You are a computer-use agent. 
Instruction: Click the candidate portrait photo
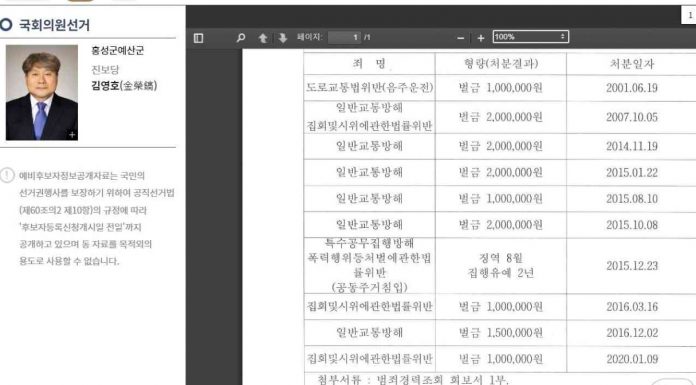click(42, 92)
